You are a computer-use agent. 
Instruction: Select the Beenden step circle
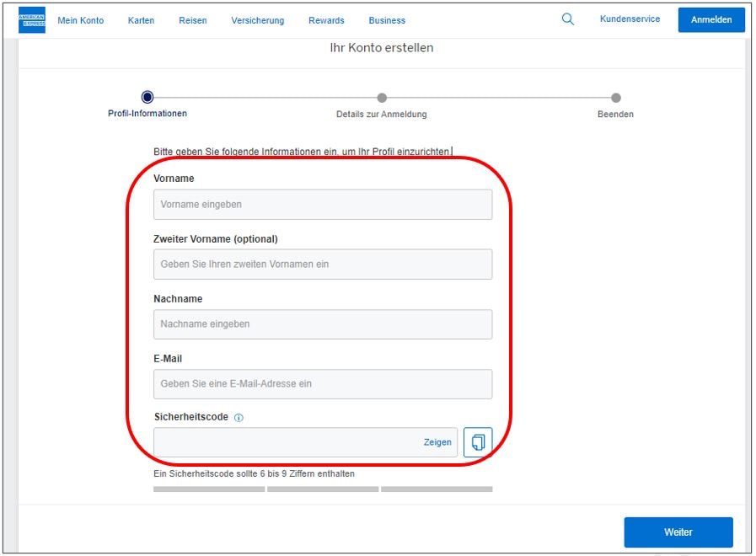[x=616, y=98]
